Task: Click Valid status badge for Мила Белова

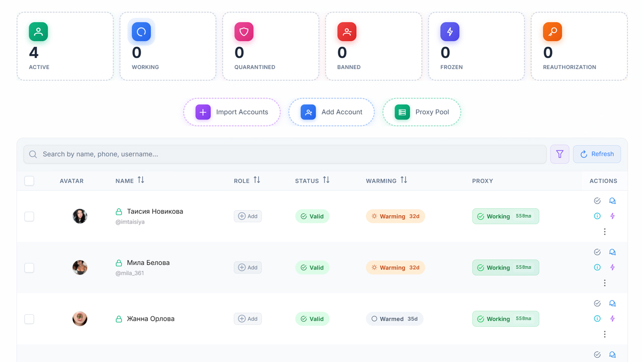Action: click(x=312, y=267)
